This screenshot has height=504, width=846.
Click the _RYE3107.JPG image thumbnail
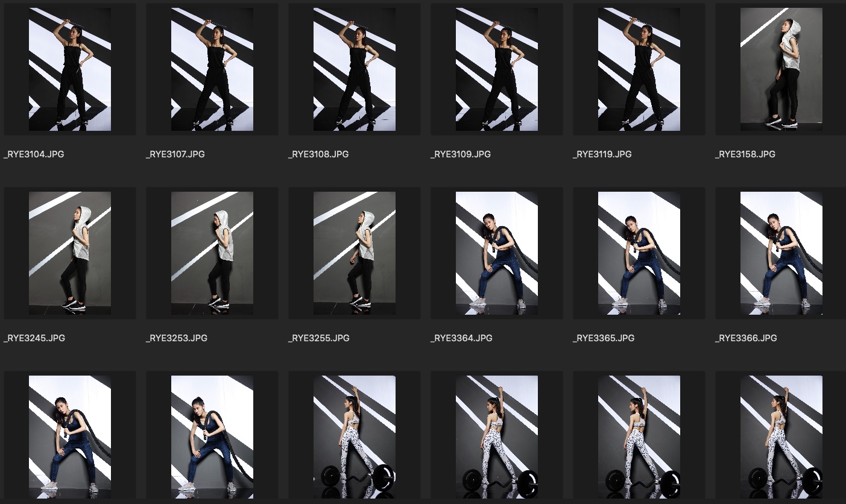pyautogui.click(x=212, y=69)
